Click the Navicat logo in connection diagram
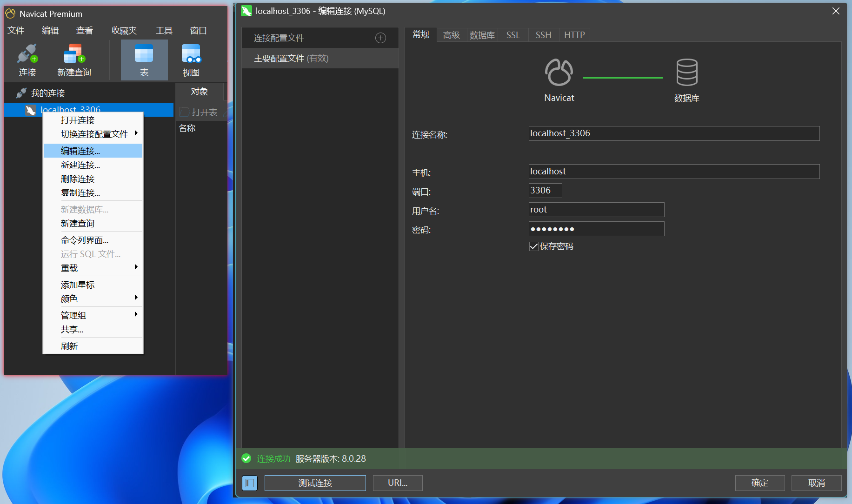The width and height of the screenshot is (852, 504). tap(559, 72)
